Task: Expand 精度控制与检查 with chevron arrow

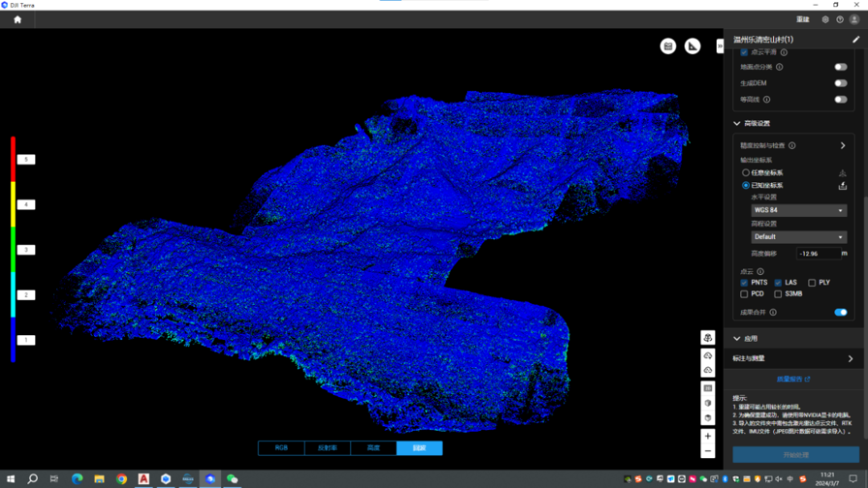Action: pyautogui.click(x=842, y=146)
